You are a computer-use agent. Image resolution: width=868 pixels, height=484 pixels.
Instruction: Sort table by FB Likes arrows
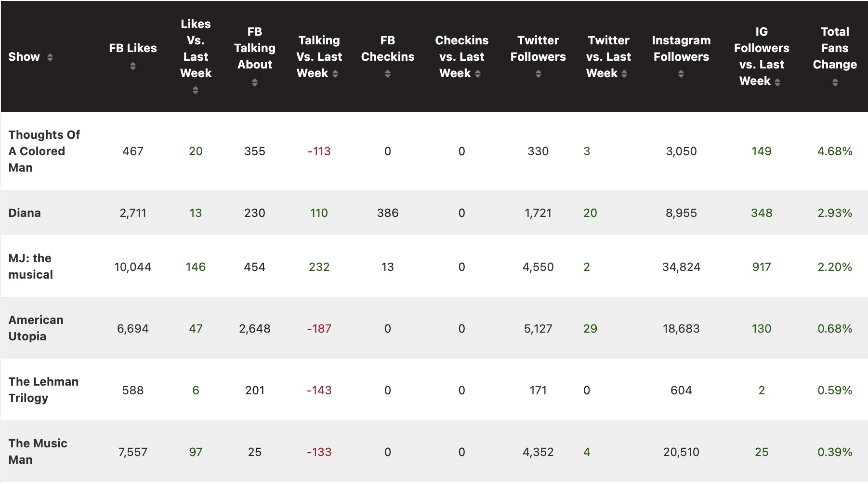[133, 66]
